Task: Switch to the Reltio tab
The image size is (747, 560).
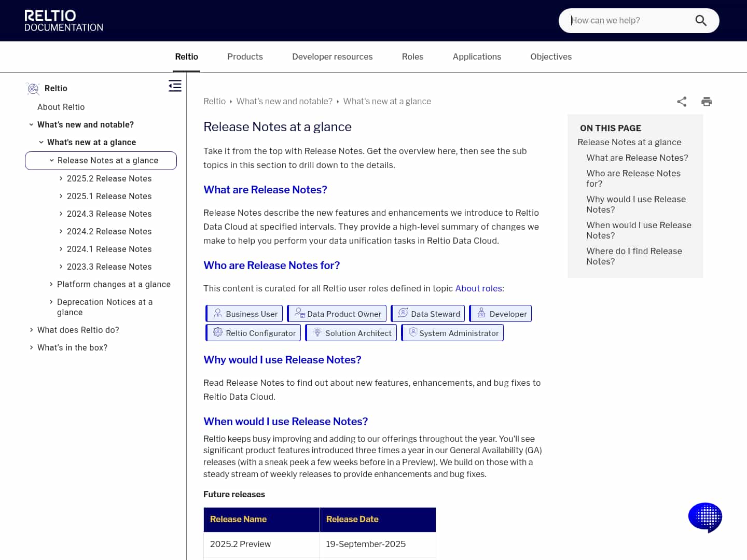Action: [187, 57]
